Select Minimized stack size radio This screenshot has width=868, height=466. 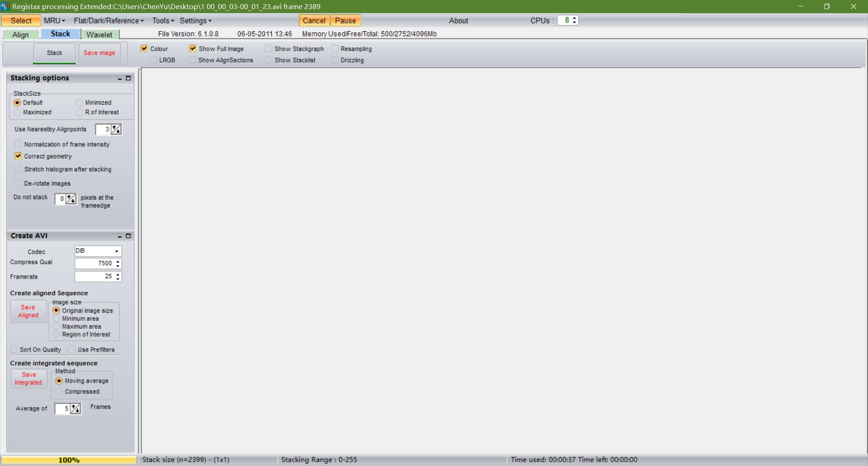80,103
